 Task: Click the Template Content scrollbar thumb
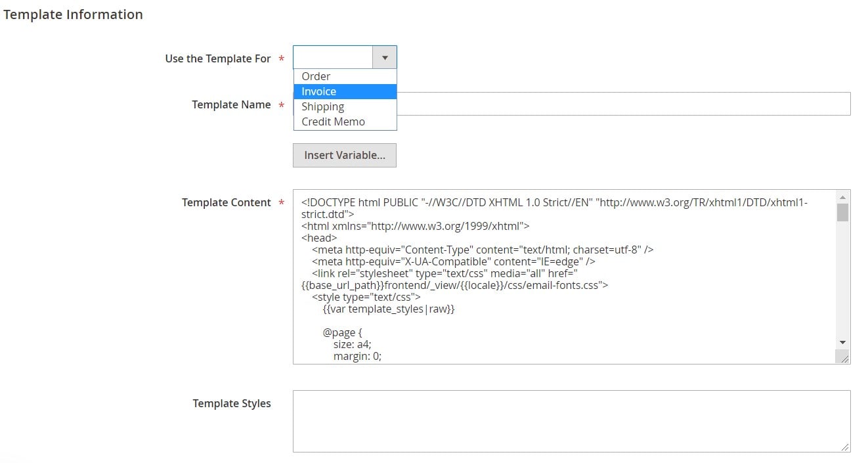point(842,212)
